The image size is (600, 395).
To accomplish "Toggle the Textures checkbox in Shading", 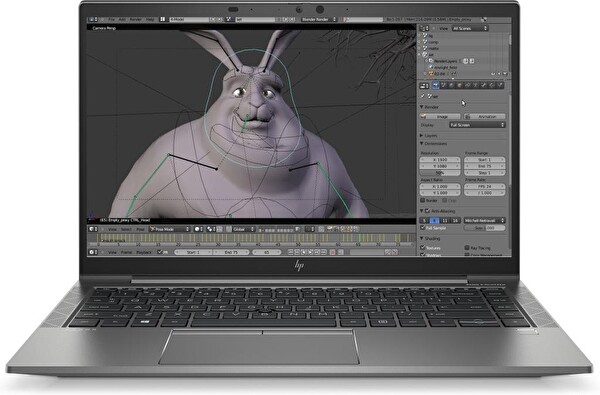I will (x=423, y=248).
